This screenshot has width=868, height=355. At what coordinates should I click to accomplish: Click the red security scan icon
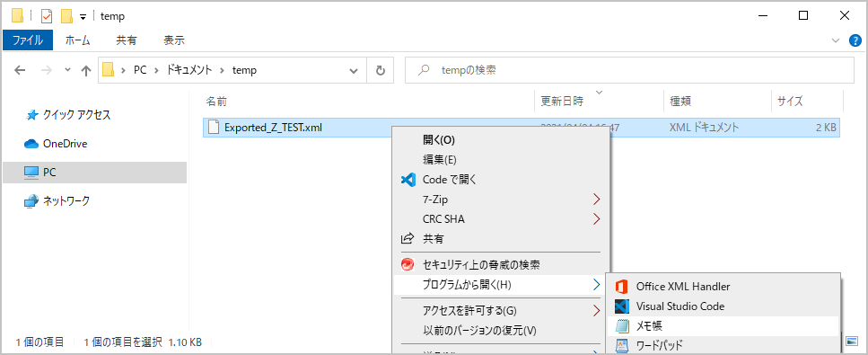408,264
